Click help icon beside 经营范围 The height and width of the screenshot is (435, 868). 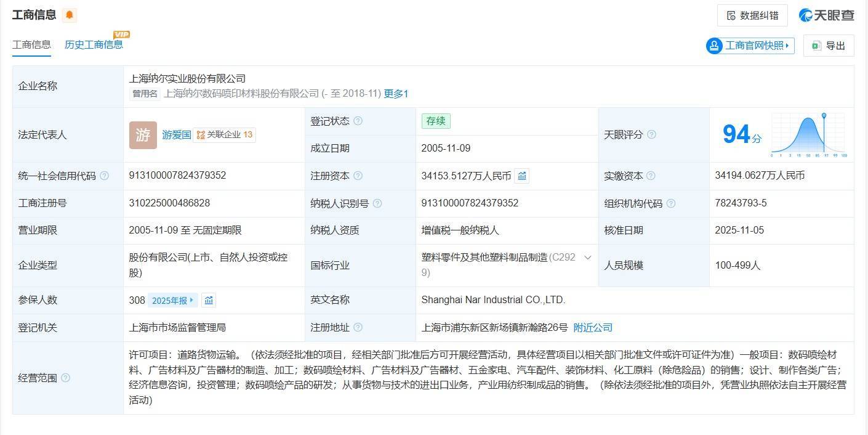(x=65, y=378)
